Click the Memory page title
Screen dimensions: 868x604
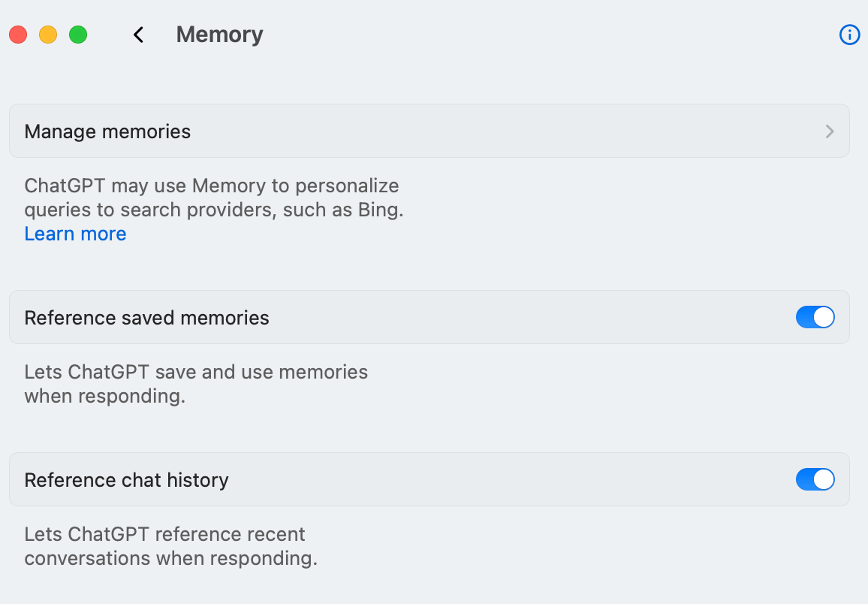point(219,35)
